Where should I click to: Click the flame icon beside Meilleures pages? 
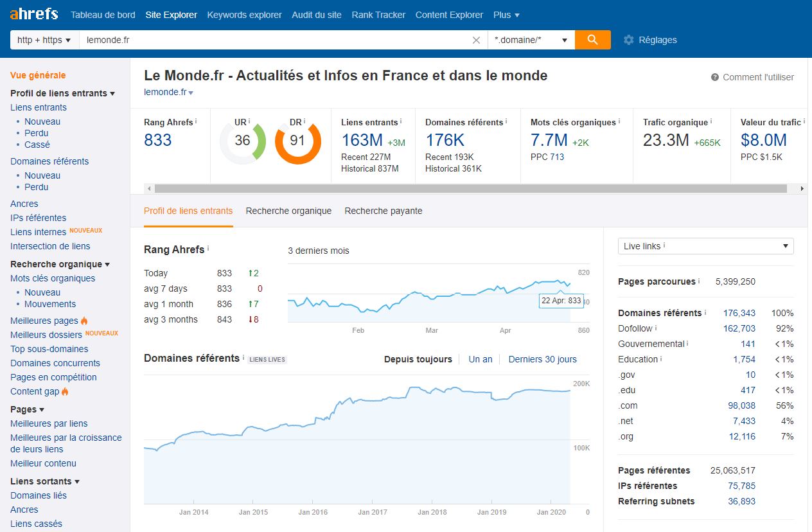[x=84, y=321]
